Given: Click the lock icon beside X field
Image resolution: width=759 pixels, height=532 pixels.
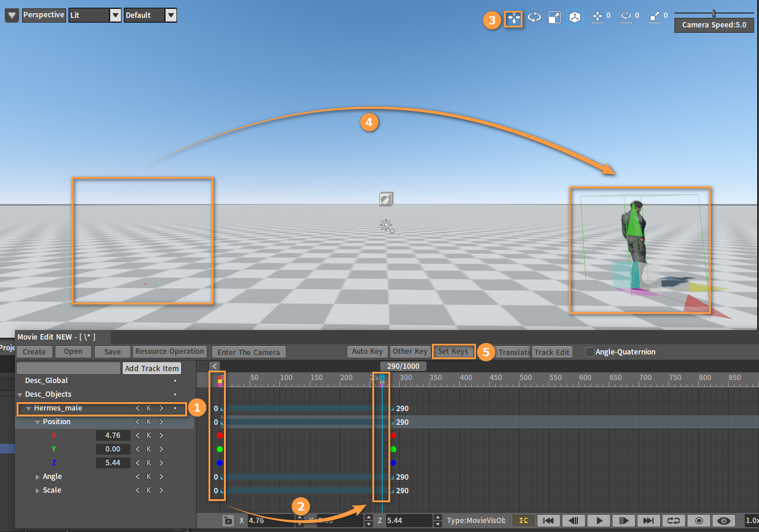Looking at the screenshot, I should [x=227, y=521].
